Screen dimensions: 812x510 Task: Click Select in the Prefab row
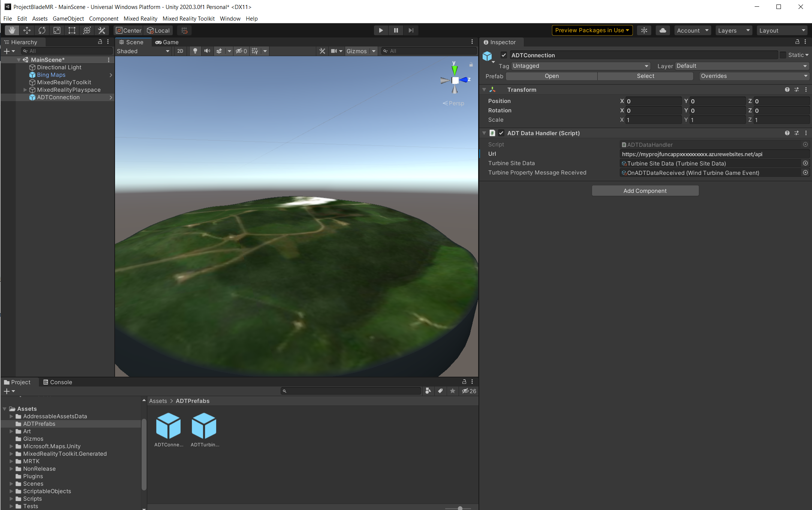[645, 76]
